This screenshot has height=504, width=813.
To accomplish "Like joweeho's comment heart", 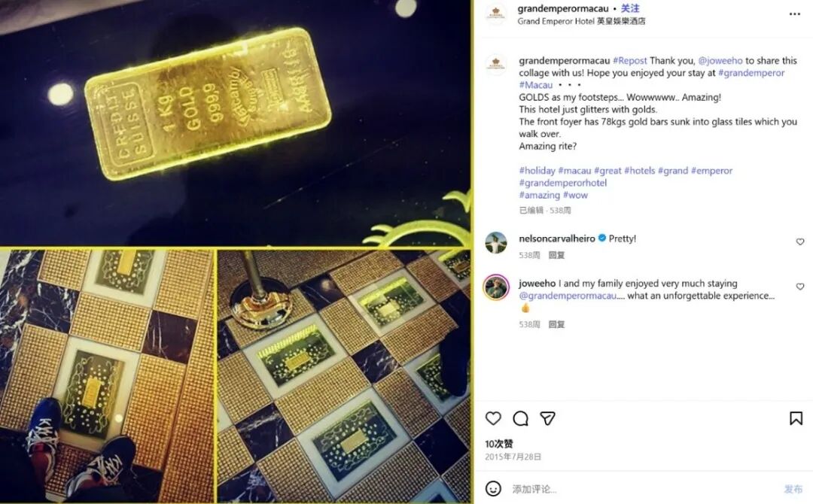I will (x=800, y=287).
